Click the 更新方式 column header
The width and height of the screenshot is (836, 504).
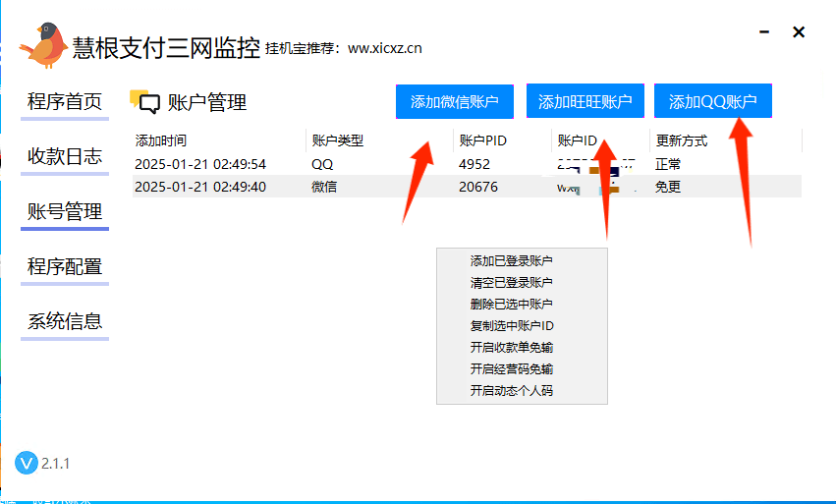[x=726, y=140]
